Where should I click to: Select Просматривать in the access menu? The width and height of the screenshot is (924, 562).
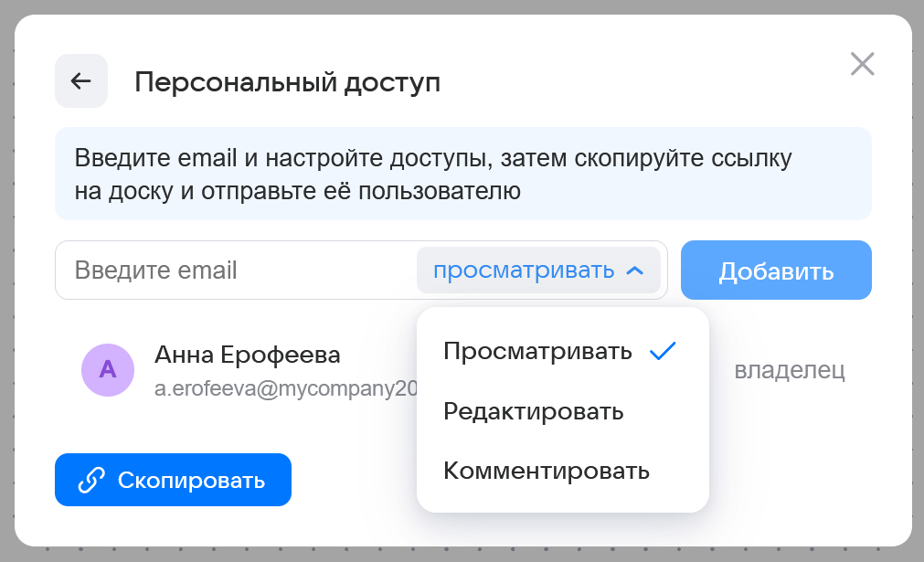tap(537, 352)
